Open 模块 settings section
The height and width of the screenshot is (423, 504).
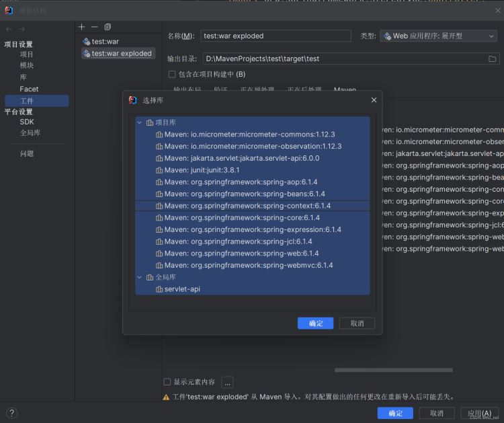coord(27,66)
